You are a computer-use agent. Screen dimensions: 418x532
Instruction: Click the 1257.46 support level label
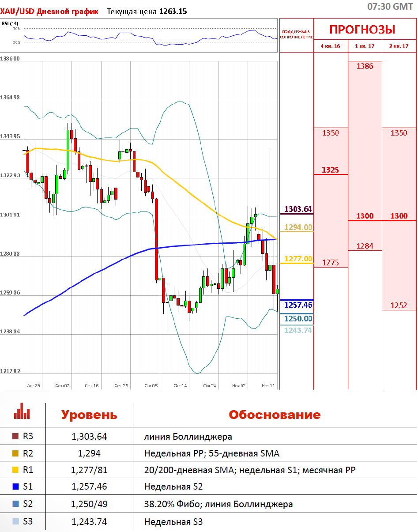pos(298,305)
